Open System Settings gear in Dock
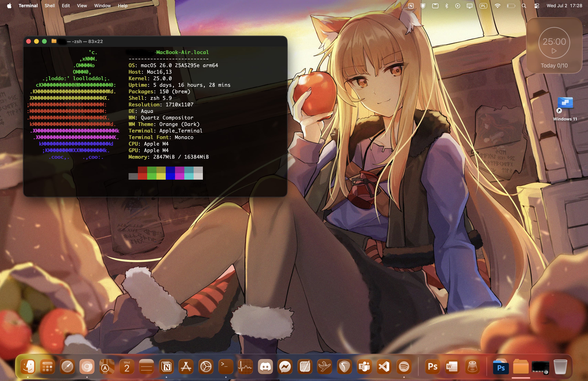The image size is (588, 381). click(206, 367)
